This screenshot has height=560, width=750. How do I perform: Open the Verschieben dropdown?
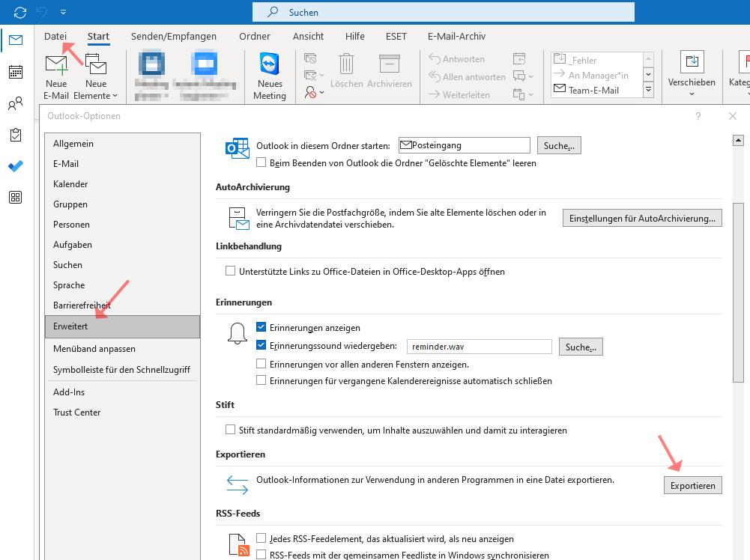[692, 74]
